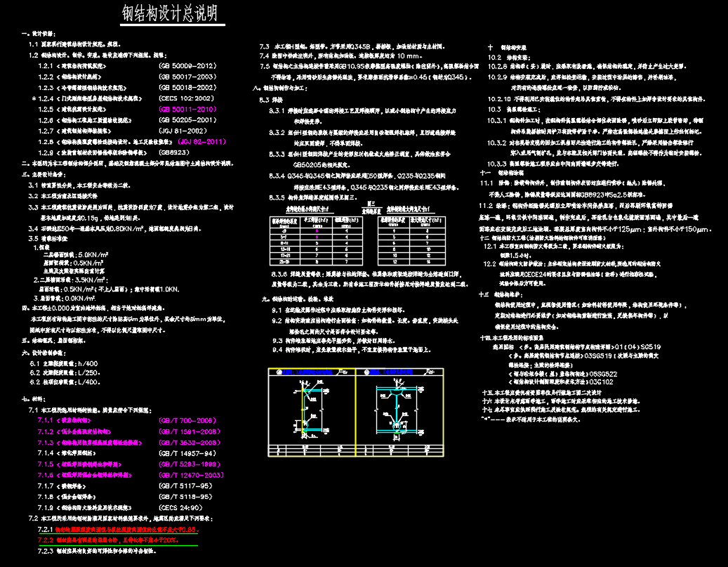Select the code text (JGJ 81-2002)

tap(183, 131)
